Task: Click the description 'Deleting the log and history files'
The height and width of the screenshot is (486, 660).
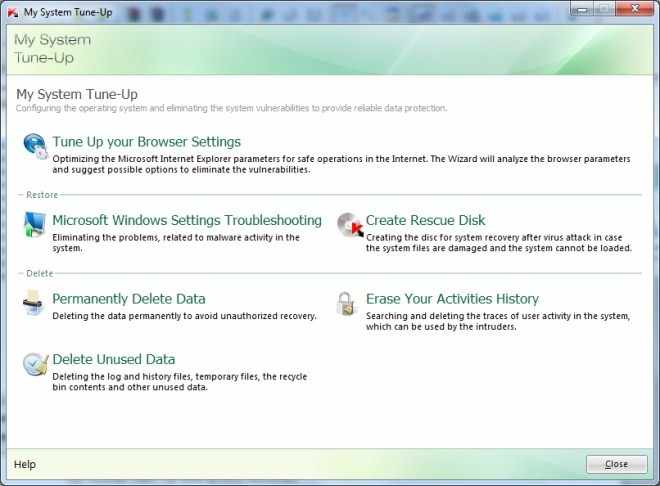Action: 180,382
